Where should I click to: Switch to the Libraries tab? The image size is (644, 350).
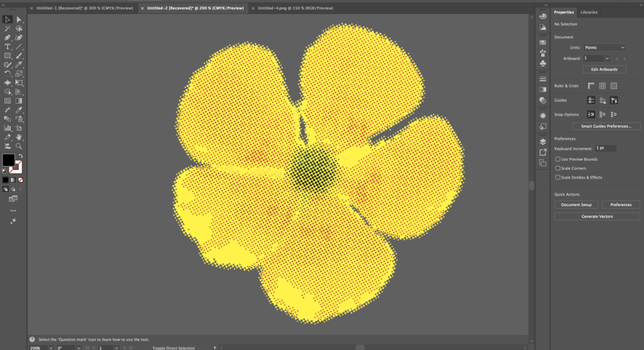[x=589, y=12]
